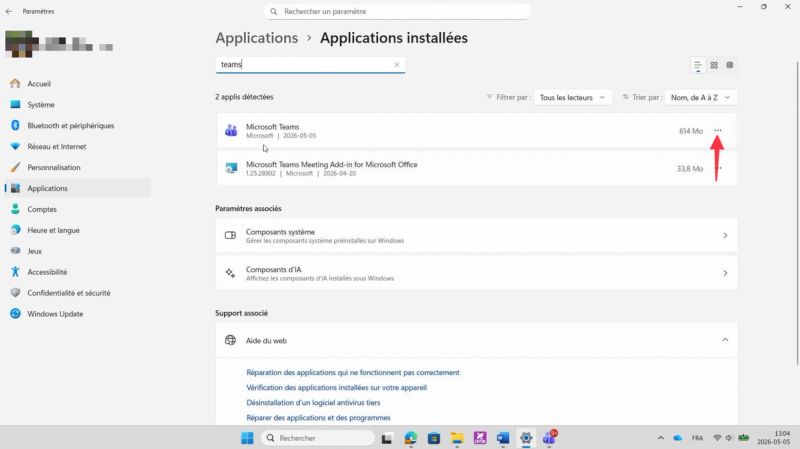The width and height of the screenshot is (800, 449).
Task: Click Microsoft Teams Meeting Add-in icon
Action: (231, 168)
